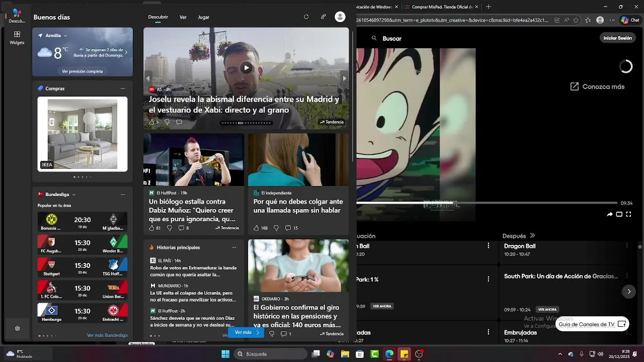The image size is (644, 362).
Task: Open browser favorites icon in Edge
Action: click(588, 20)
